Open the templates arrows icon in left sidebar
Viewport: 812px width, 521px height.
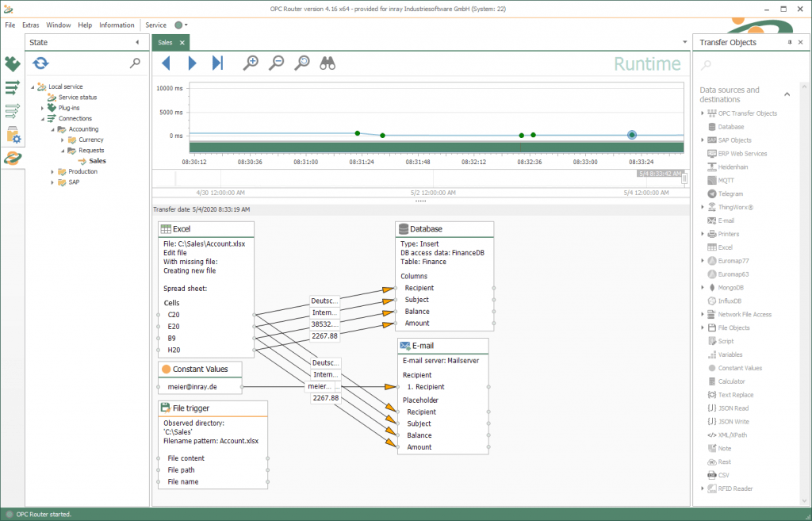(13, 110)
